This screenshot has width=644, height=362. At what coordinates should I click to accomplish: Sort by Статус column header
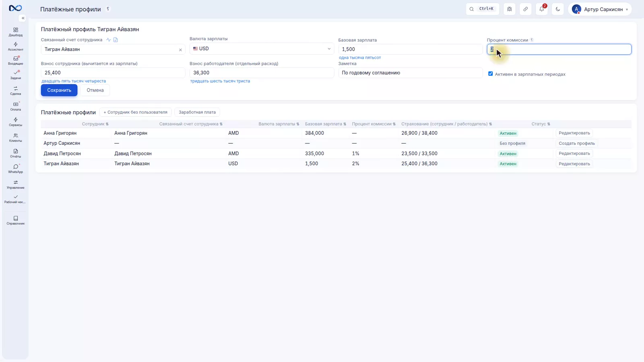pyautogui.click(x=541, y=124)
